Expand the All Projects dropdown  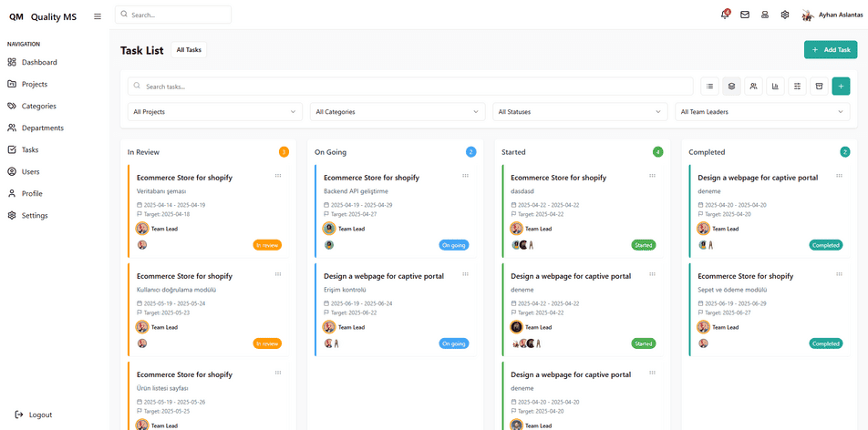pyautogui.click(x=215, y=112)
